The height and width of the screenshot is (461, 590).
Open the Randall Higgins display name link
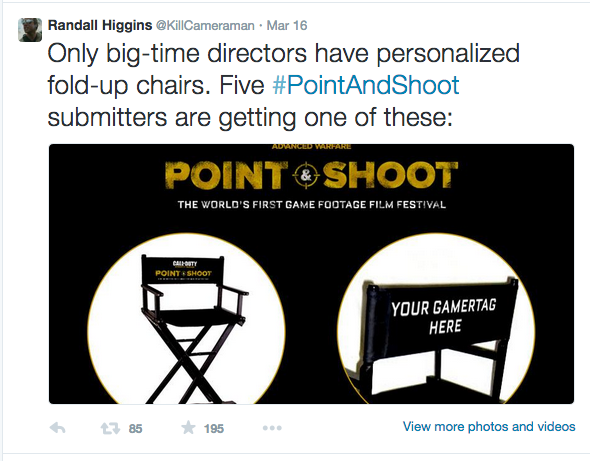click(x=100, y=25)
